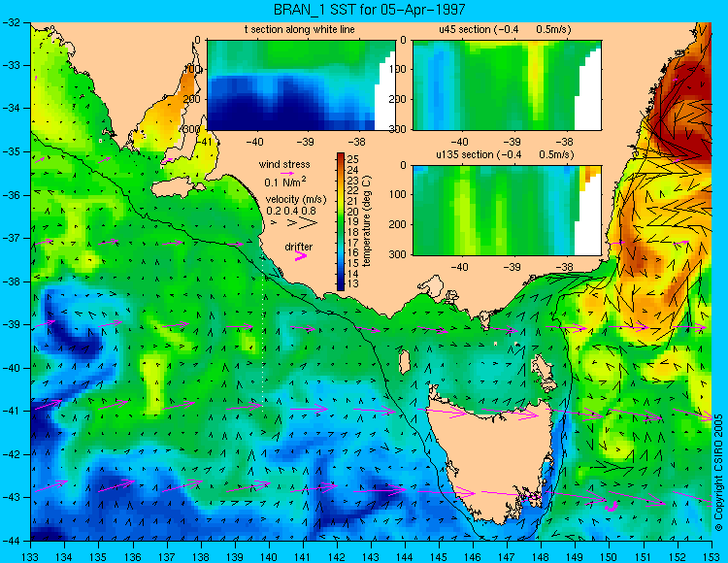Click latitude label -37 on left axis
The image size is (728, 563).
[x=11, y=238]
